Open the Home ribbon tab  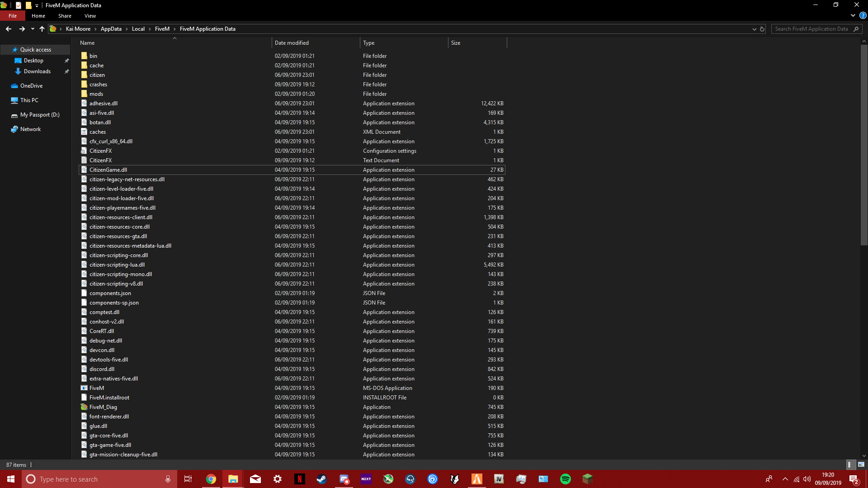38,16
